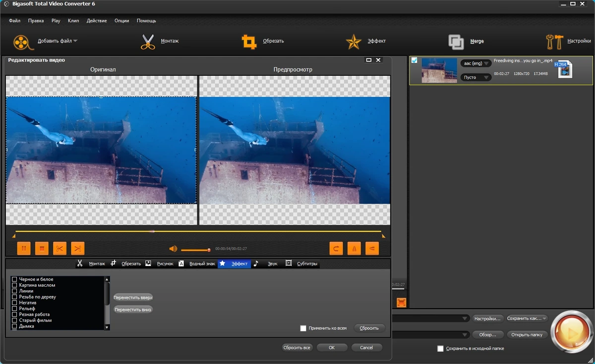The height and width of the screenshot is (364, 595).
Task: Click the Обзор... browse button
Action: [x=488, y=335]
